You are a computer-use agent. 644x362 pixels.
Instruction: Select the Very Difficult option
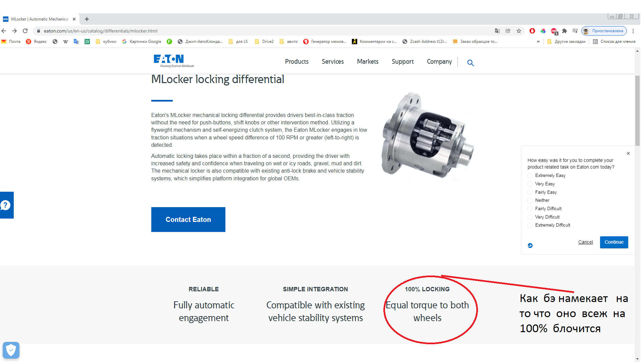(530, 217)
